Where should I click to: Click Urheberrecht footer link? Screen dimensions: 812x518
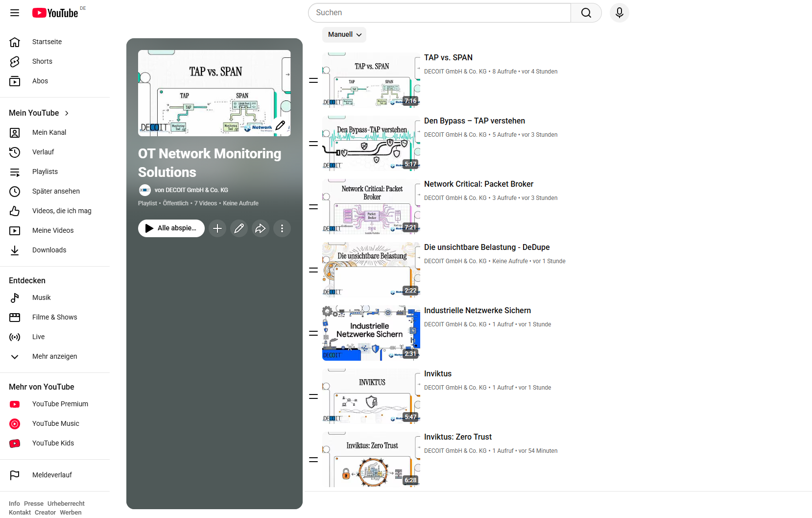click(x=66, y=504)
